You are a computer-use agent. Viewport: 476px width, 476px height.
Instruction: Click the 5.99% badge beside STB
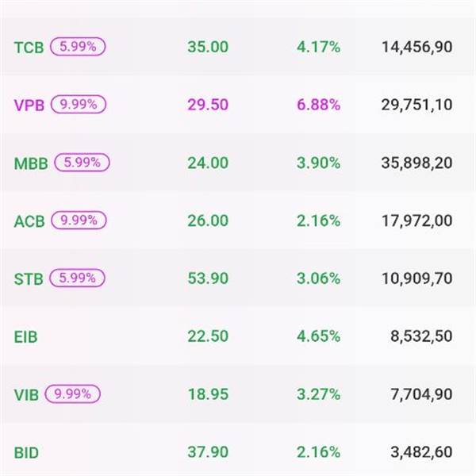point(78,278)
